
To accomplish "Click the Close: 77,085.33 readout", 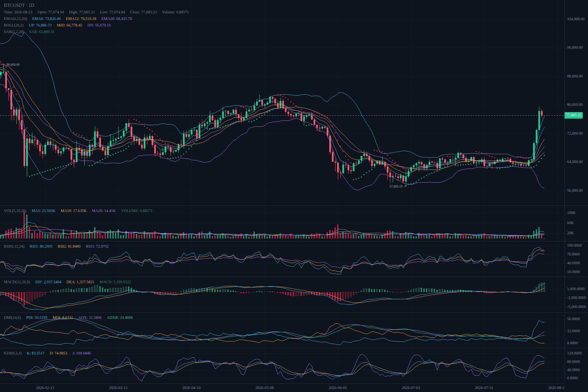I will coord(143,12).
